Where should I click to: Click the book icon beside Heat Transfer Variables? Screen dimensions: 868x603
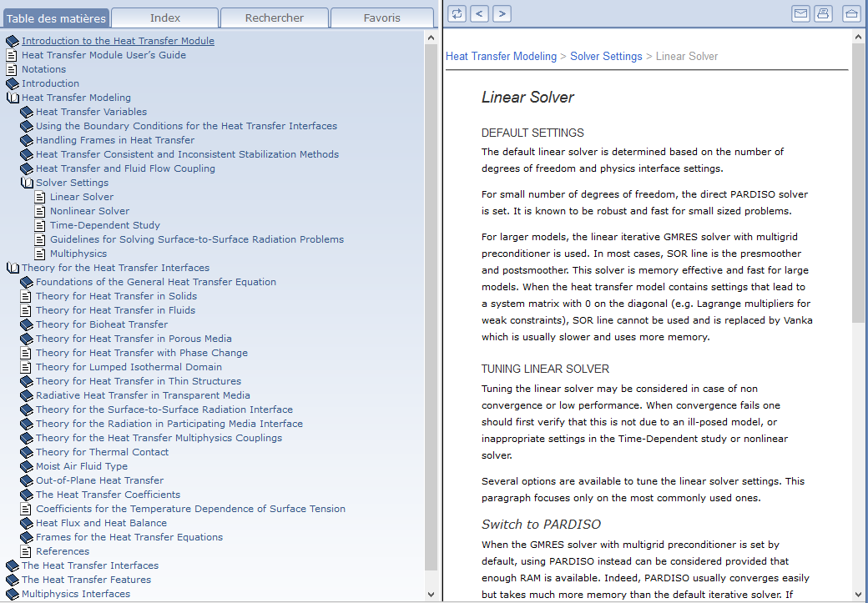pos(27,112)
